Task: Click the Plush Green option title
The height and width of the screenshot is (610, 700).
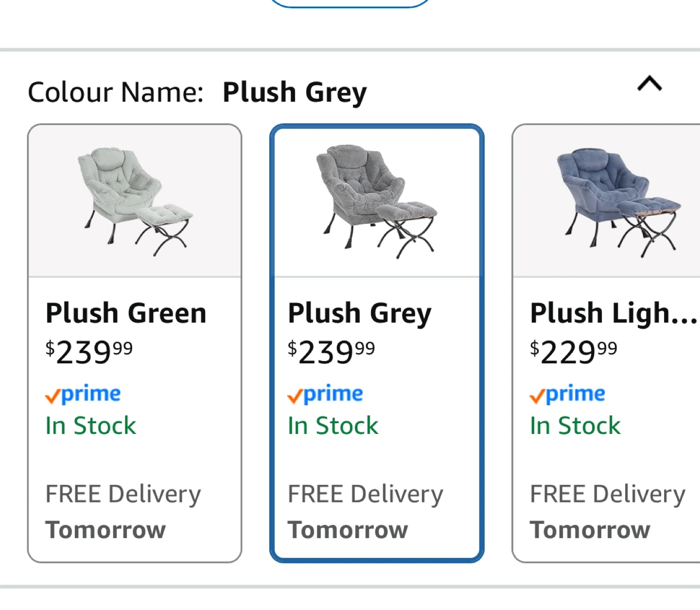Action: click(126, 312)
